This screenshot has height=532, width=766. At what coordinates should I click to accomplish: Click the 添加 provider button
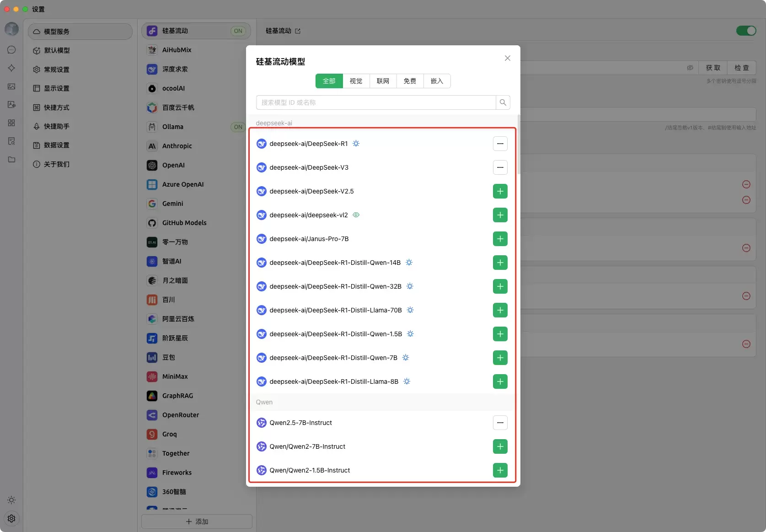197,521
